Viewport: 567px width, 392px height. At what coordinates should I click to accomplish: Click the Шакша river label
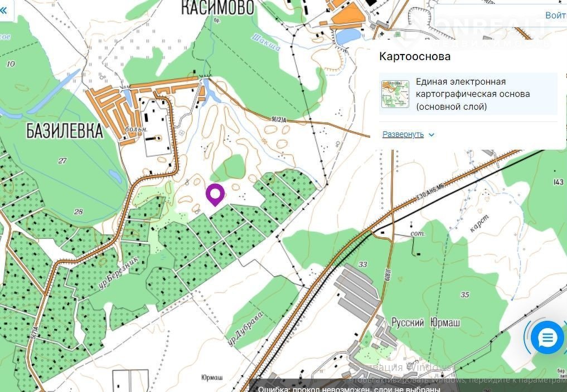[265, 42]
